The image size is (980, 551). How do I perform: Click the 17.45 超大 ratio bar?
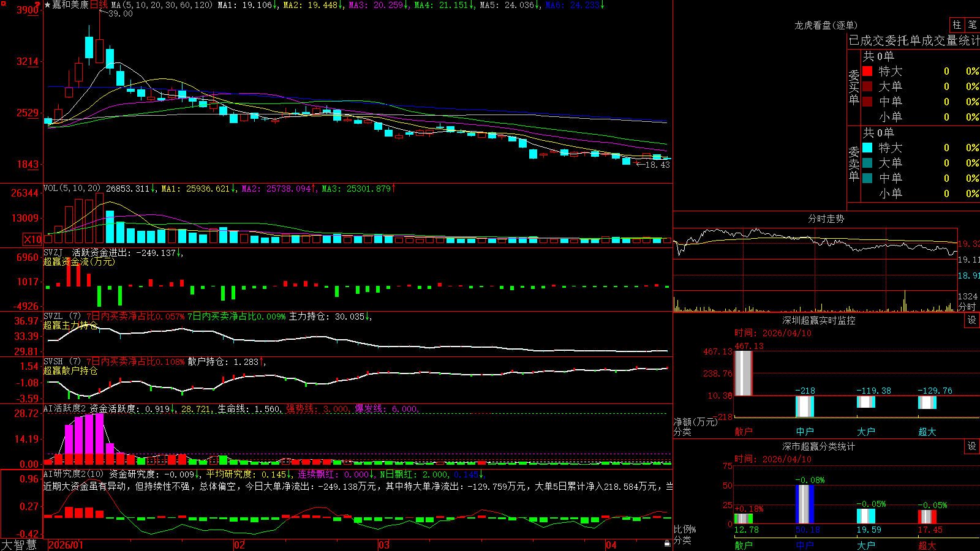(x=927, y=517)
